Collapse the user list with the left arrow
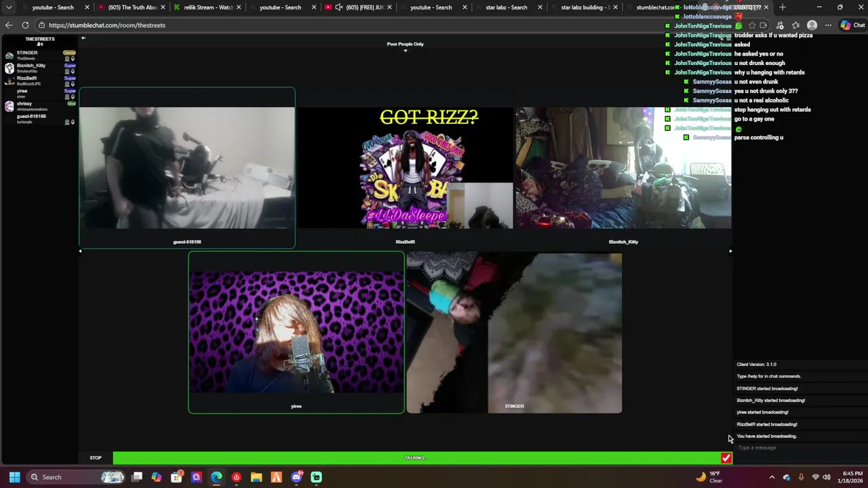The width and height of the screenshot is (868, 488). coord(83,38)
